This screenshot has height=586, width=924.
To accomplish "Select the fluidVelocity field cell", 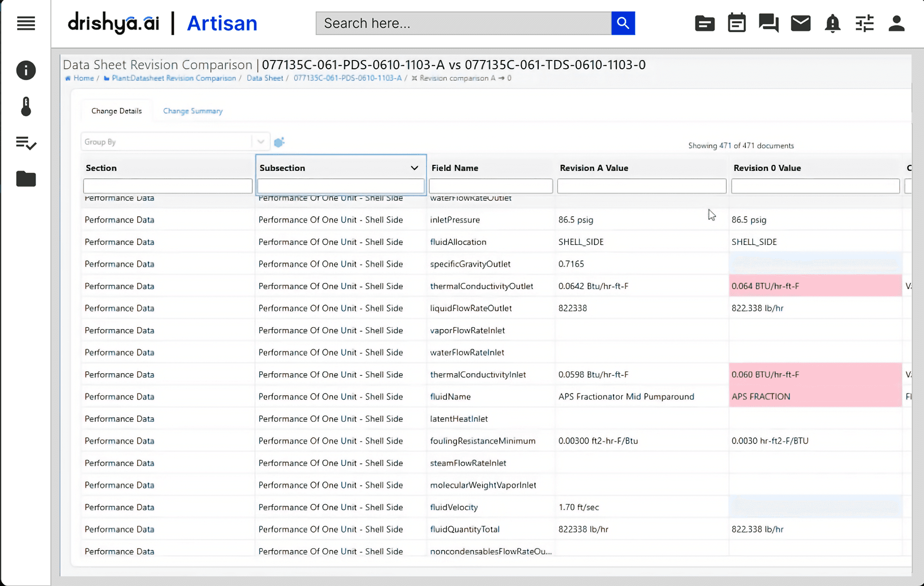I will click(491, 507).
